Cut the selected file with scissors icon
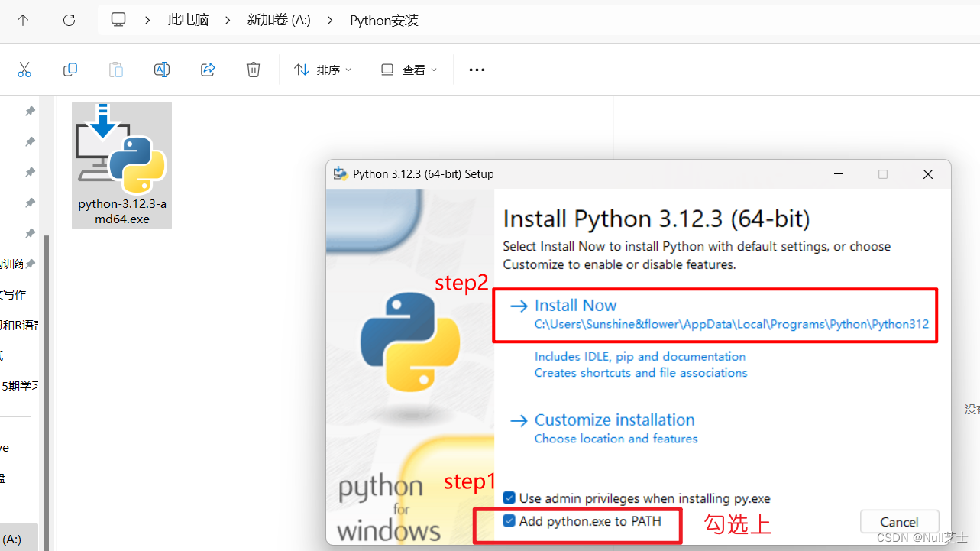Image resolution: width=980 pixels, height=551 pixels. [24, 70]
